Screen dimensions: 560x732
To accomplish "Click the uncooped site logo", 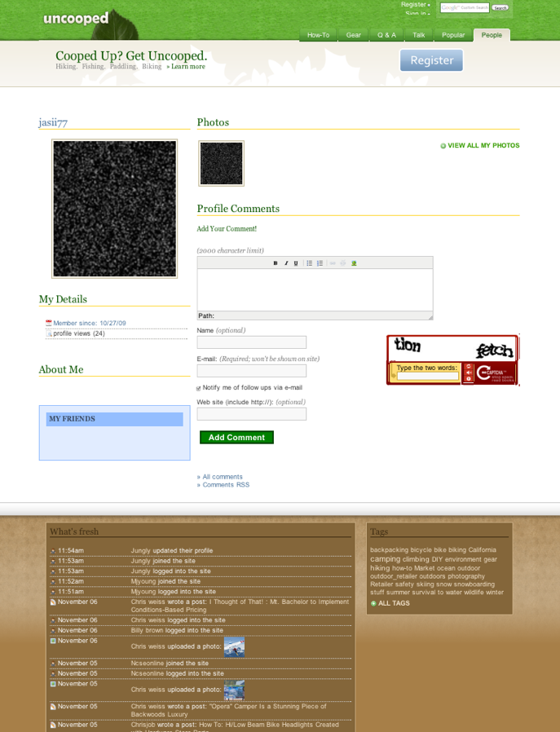I will 76,18.
